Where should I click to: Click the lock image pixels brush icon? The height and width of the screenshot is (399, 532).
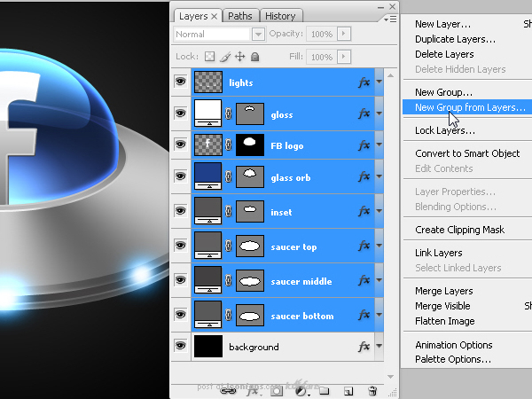(x=225, y=57)
